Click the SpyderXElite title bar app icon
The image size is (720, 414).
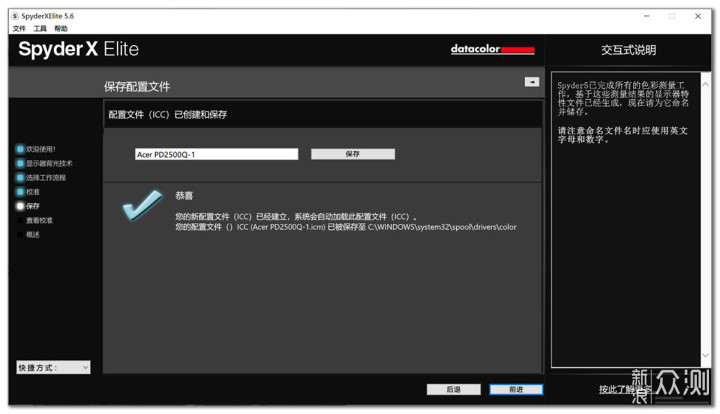(x=15, y=16)
